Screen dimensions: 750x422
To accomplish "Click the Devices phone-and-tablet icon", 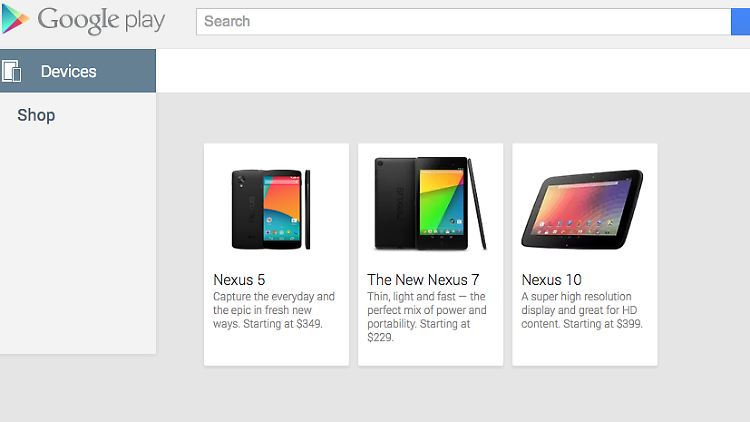I will pos(13,71).
